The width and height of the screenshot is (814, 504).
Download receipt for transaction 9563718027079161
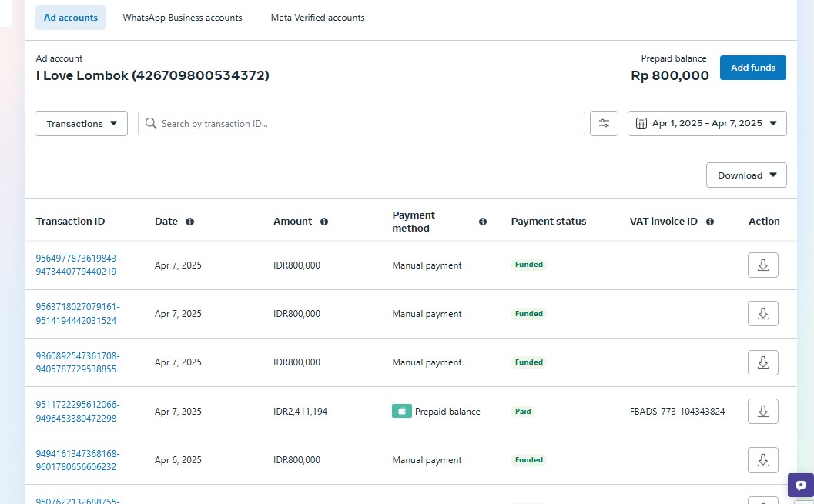pyautogui.click(x=762, y=314)
